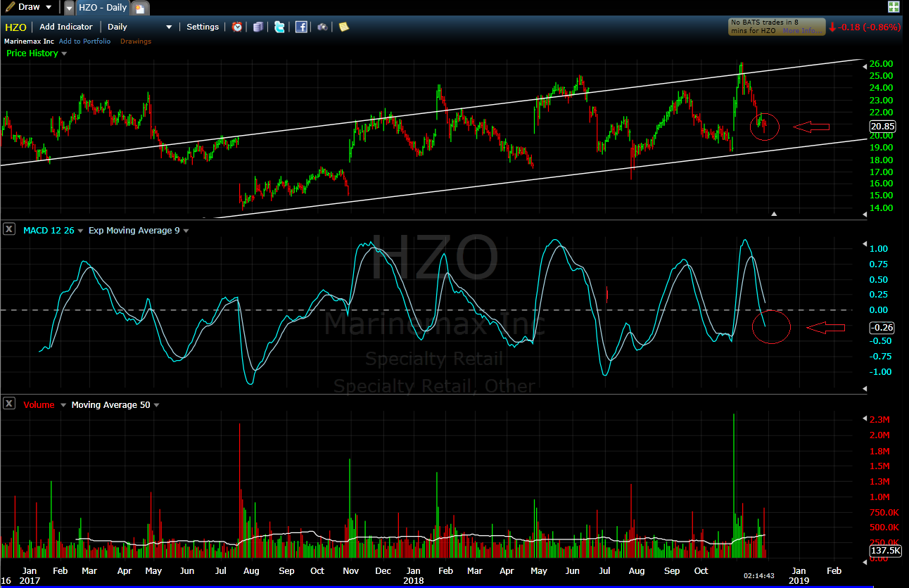Click the alarm clock alert icon

pos(237,27)
